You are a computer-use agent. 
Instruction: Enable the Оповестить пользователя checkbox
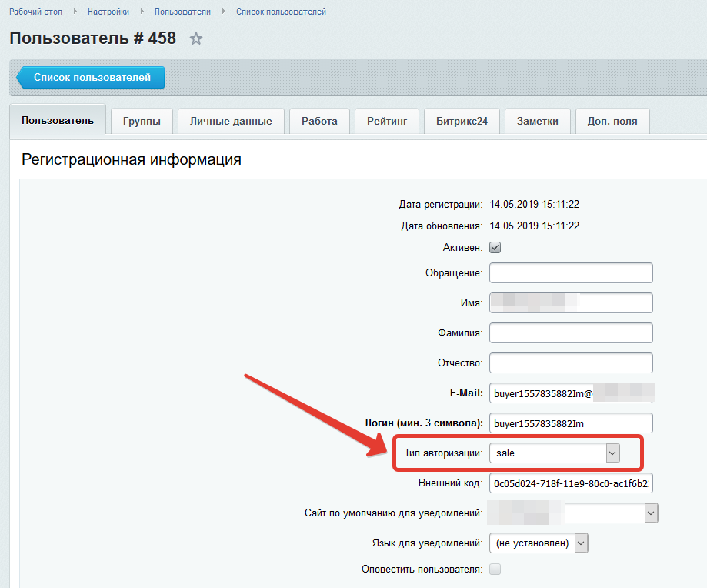495,570
